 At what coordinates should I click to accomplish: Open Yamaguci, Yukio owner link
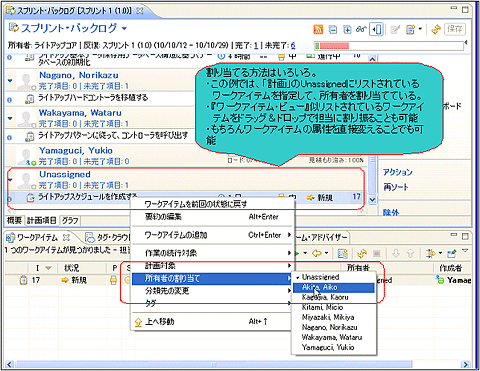pos(76,151)
